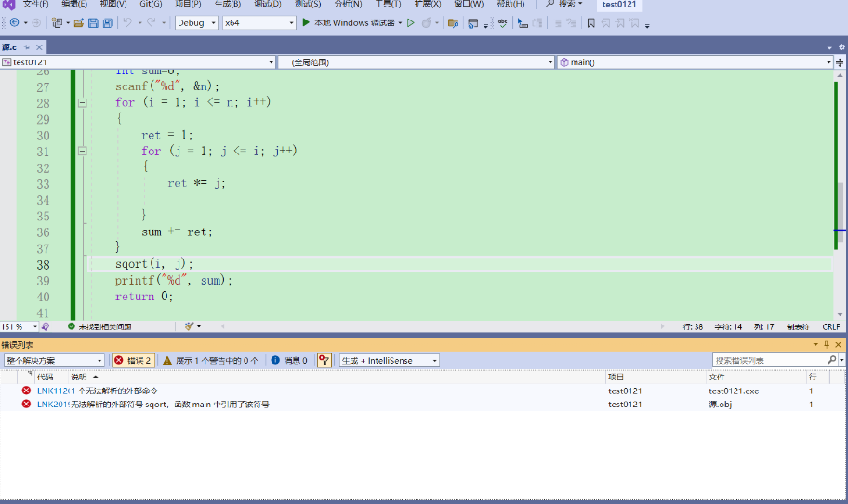Open the Edit (编辑) menu
This screenshot has width=848, height=504.
click(x=74, y=5)
